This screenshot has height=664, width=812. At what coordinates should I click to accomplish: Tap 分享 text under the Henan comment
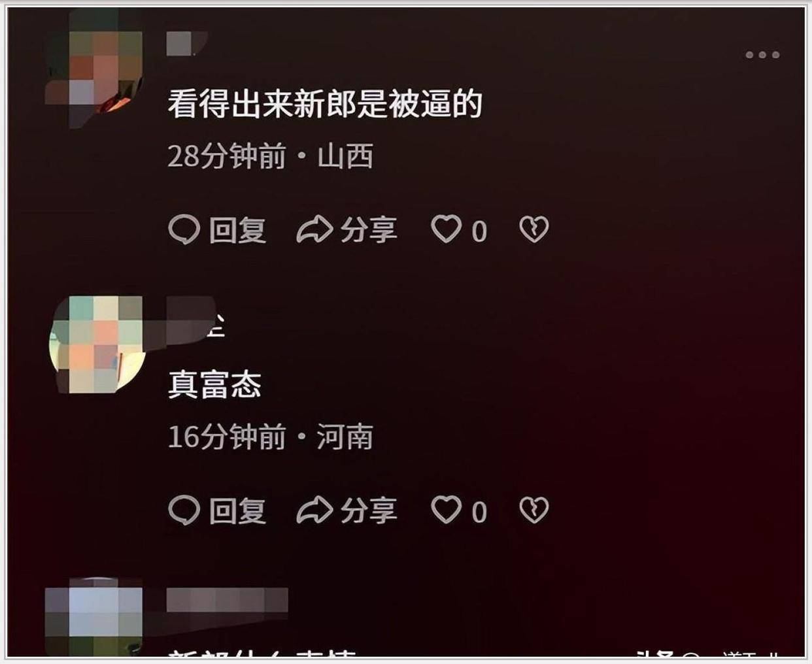[368, 510]
